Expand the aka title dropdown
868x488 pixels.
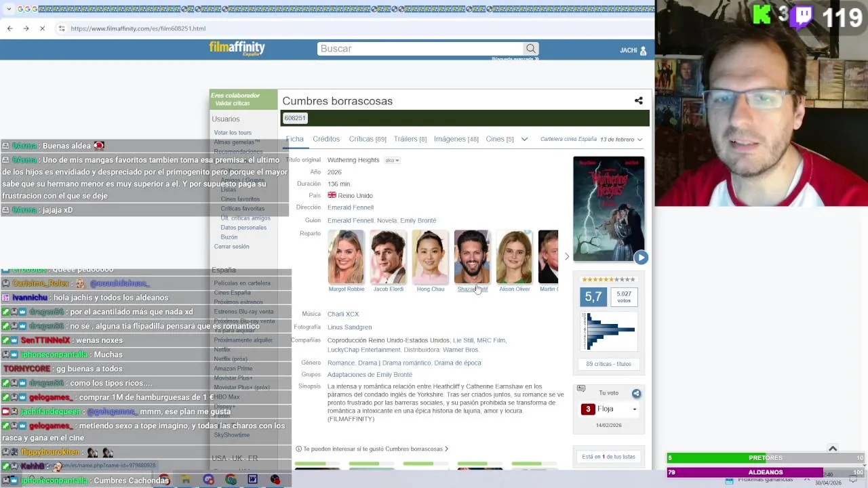pyautogui.click(x=392, y=161)
